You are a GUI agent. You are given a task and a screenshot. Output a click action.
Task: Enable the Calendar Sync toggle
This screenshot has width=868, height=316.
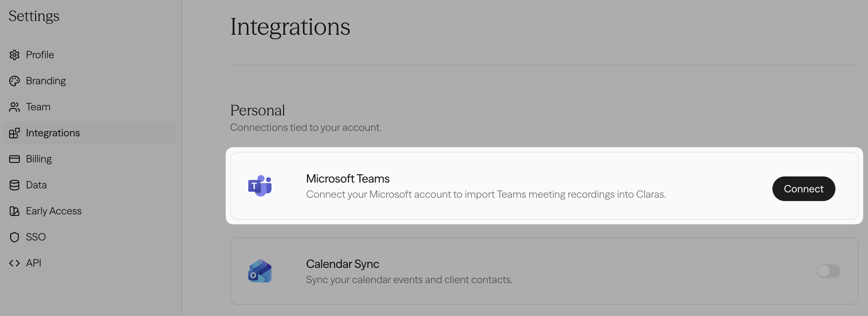coord(829,271)
